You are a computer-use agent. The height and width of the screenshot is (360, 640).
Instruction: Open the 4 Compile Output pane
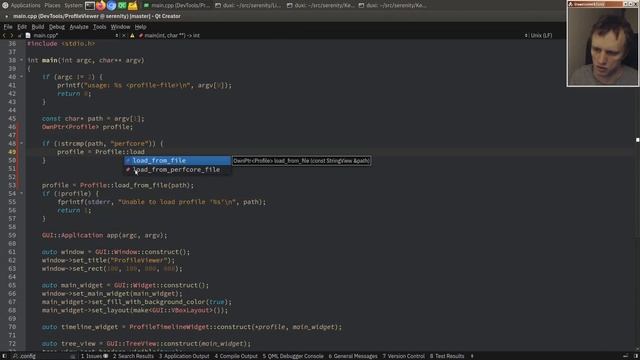[236, 356]
